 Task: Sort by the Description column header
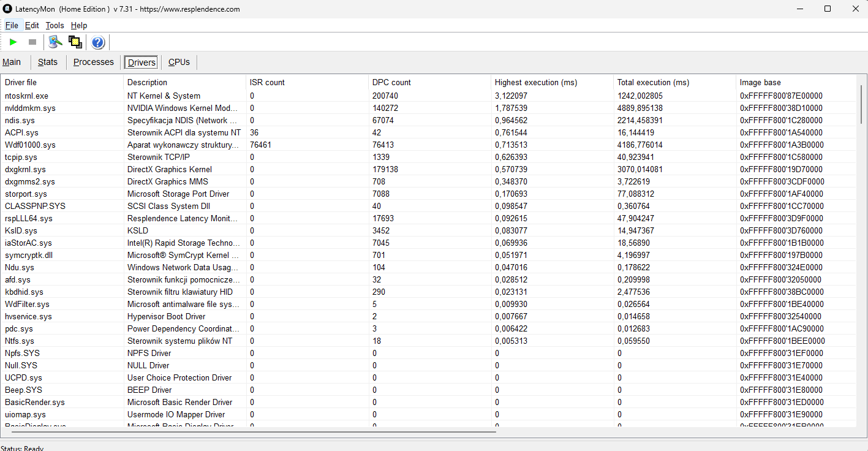184,82
